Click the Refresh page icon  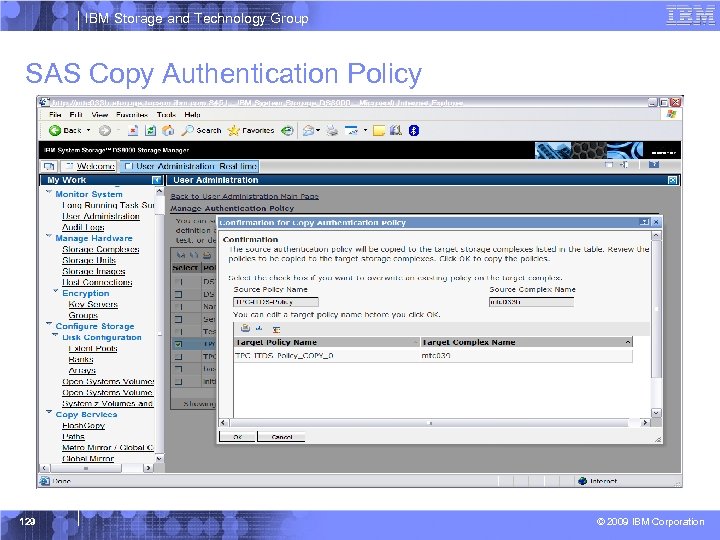tap(150, 131)
